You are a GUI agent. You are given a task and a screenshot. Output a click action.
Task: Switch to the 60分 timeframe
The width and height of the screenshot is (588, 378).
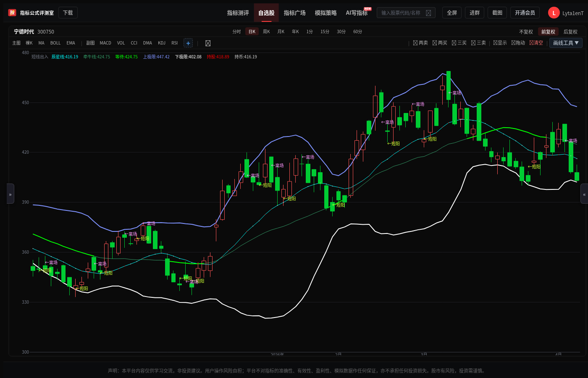click(357, 32)
